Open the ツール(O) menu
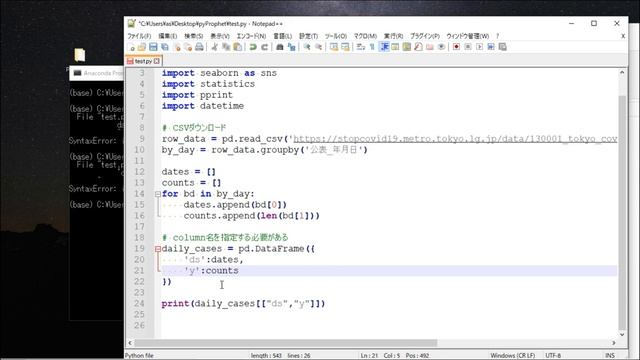This screenshot has height=360, width=640. 336,36
